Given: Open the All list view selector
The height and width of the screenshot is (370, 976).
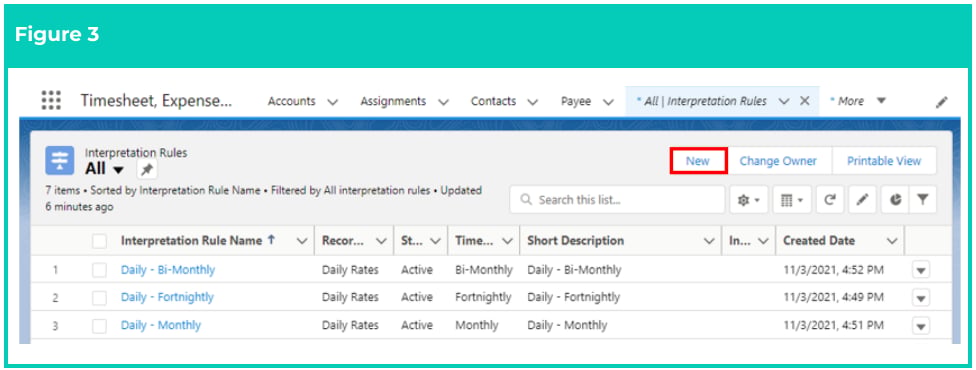Looking at the screenshot, I should point(118,170).
